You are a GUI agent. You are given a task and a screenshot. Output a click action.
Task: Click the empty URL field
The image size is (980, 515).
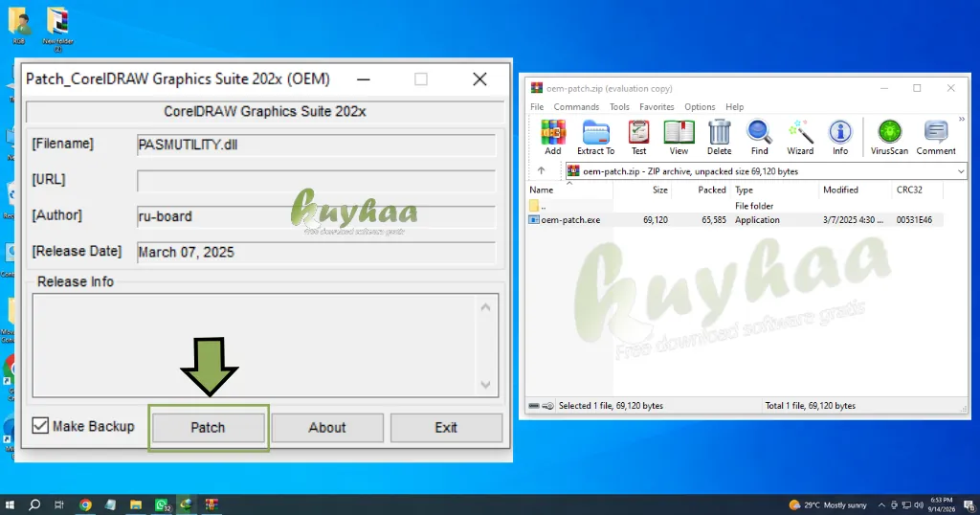coord(316,181)
